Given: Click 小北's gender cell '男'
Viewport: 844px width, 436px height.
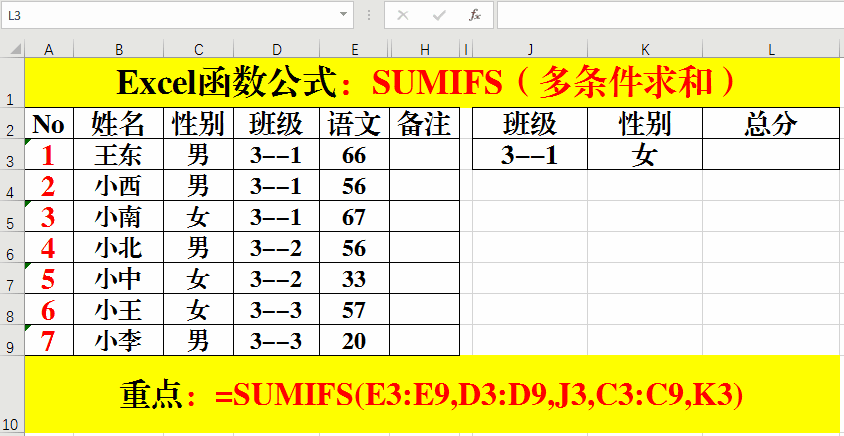Looking at the screenshot, I should tap(199, 248).
